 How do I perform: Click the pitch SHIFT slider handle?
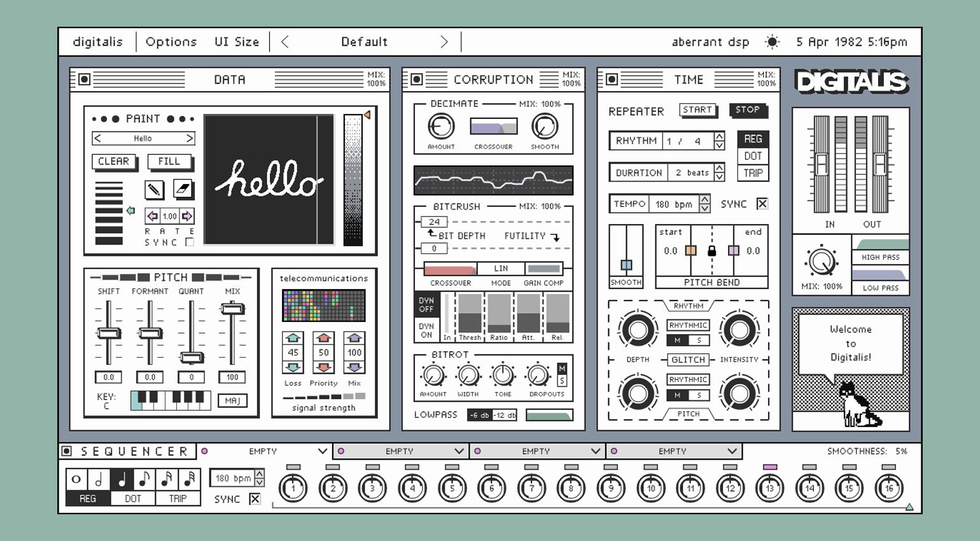(x=109, y=333)
